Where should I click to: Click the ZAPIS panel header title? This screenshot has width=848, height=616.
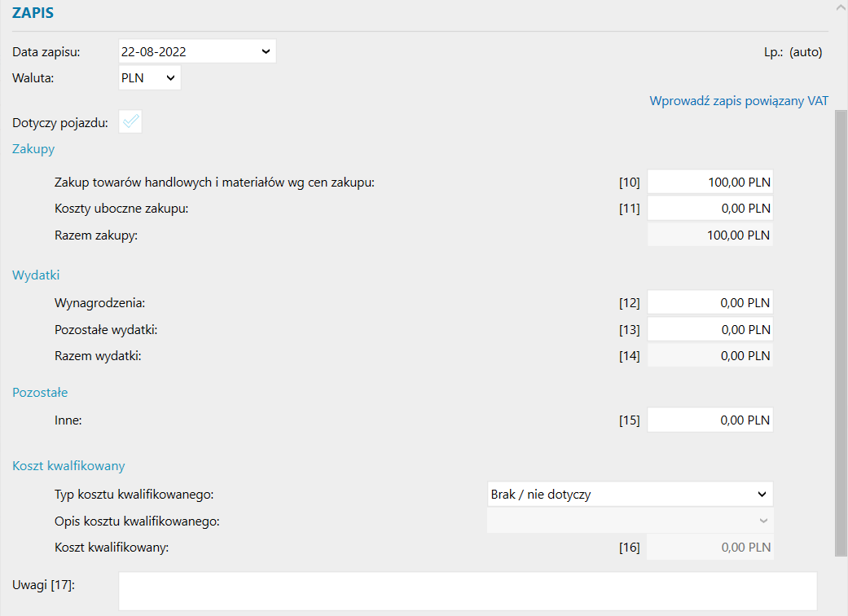[x=33, y=12]
